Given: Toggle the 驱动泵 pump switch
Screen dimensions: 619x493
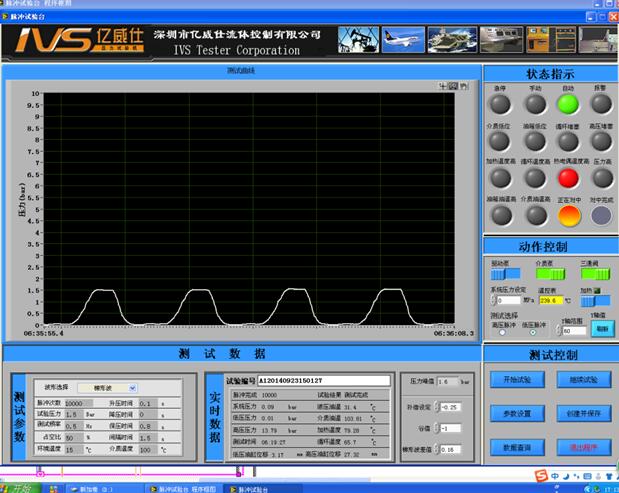Looking at the screenshot, I should coord(505,272).
